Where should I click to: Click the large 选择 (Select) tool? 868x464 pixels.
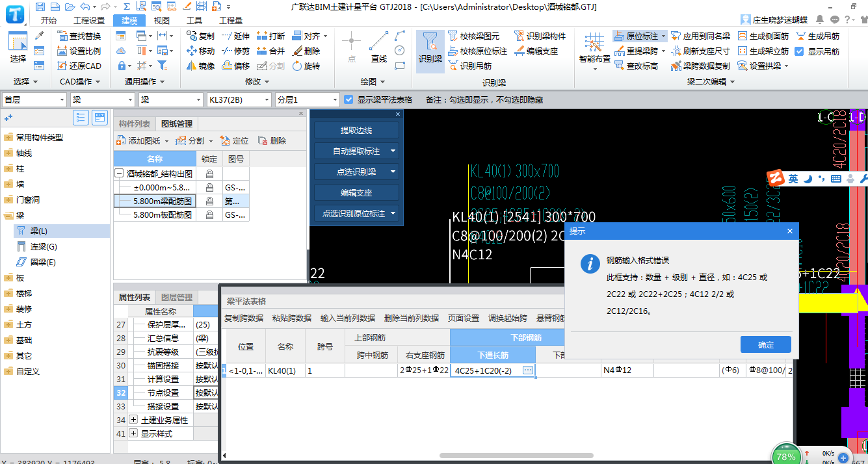[x=18, y=48]
